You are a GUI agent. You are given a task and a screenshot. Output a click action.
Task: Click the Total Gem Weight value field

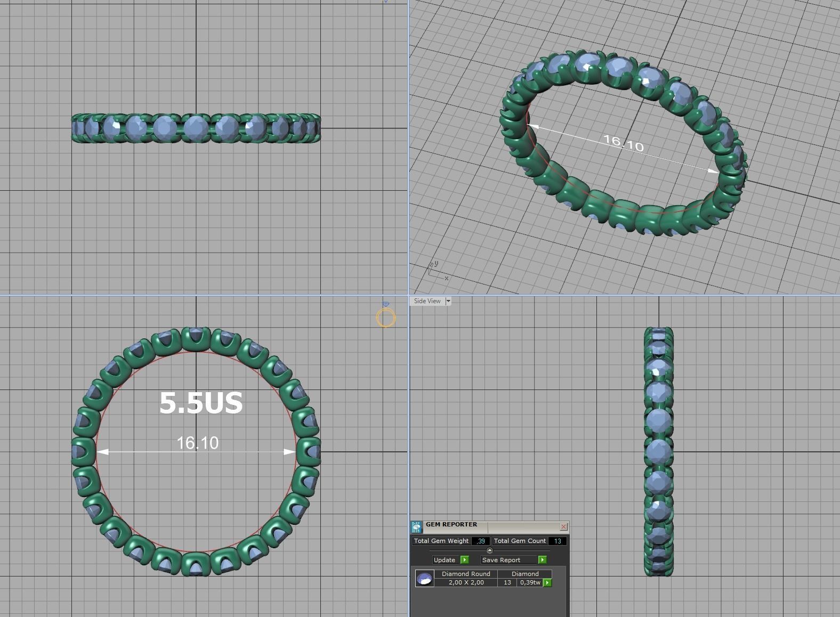480,541
